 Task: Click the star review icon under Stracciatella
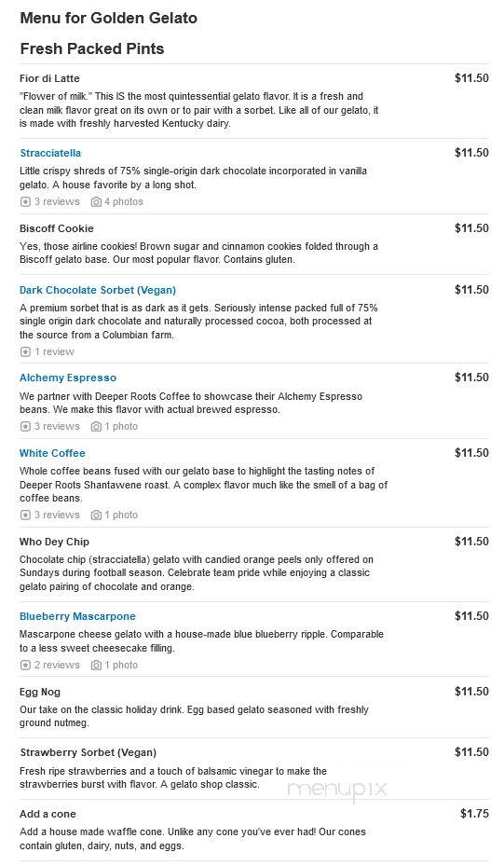pyautogui.click(x=25, y=202)
